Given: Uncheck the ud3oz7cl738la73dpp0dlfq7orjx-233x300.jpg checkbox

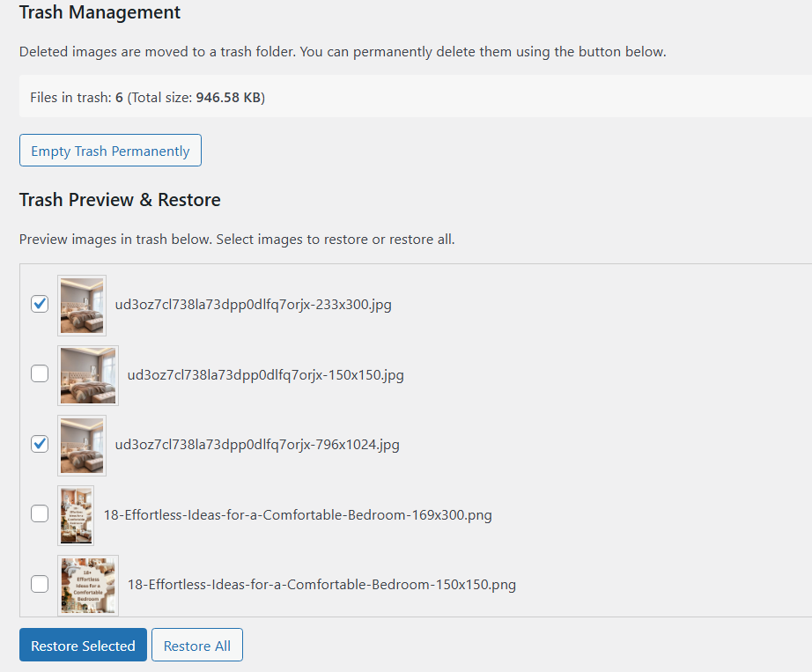Looking at the screenshot, I should pyautogui.click(x=40, y=304).
